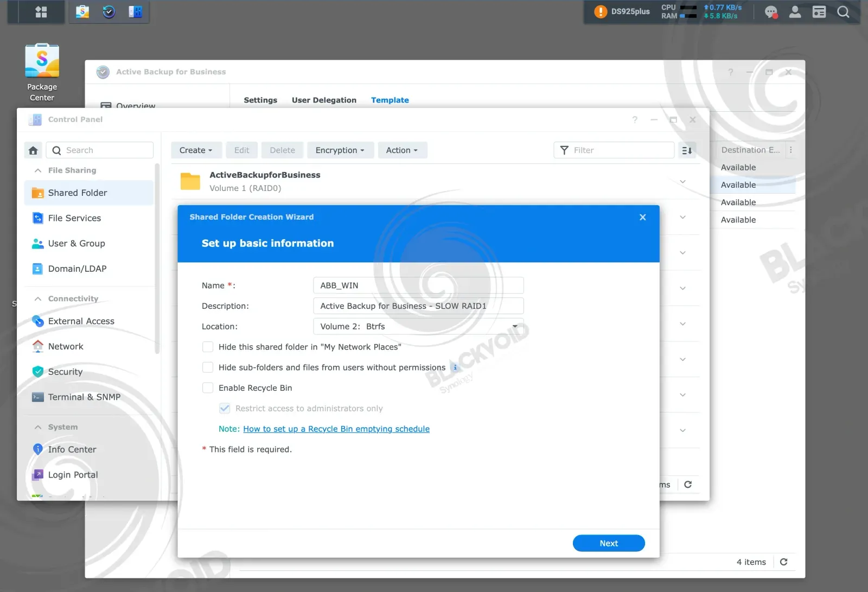Collapse the System section
This screenshot has width=868, height=592.
[38, 427]
